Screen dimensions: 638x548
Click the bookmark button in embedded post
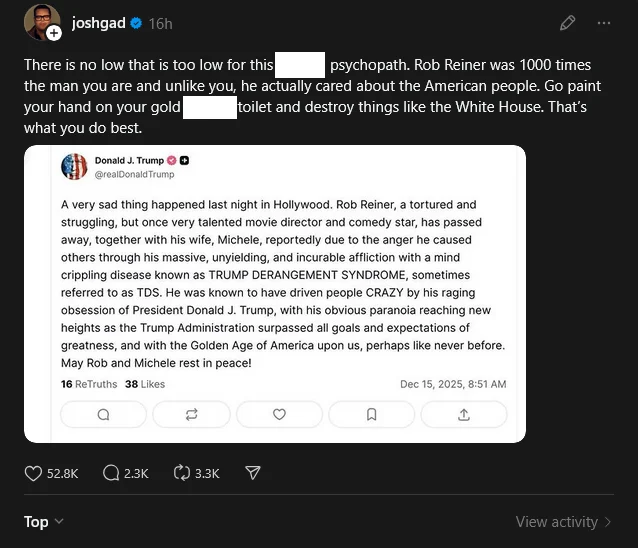(x=371, y=414)
